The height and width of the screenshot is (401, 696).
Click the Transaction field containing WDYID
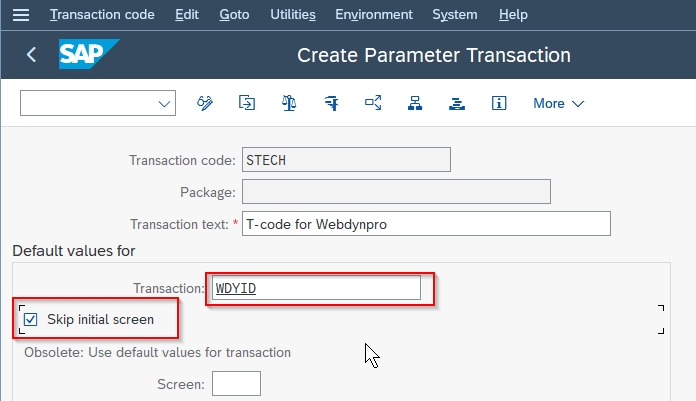point(316,288)
